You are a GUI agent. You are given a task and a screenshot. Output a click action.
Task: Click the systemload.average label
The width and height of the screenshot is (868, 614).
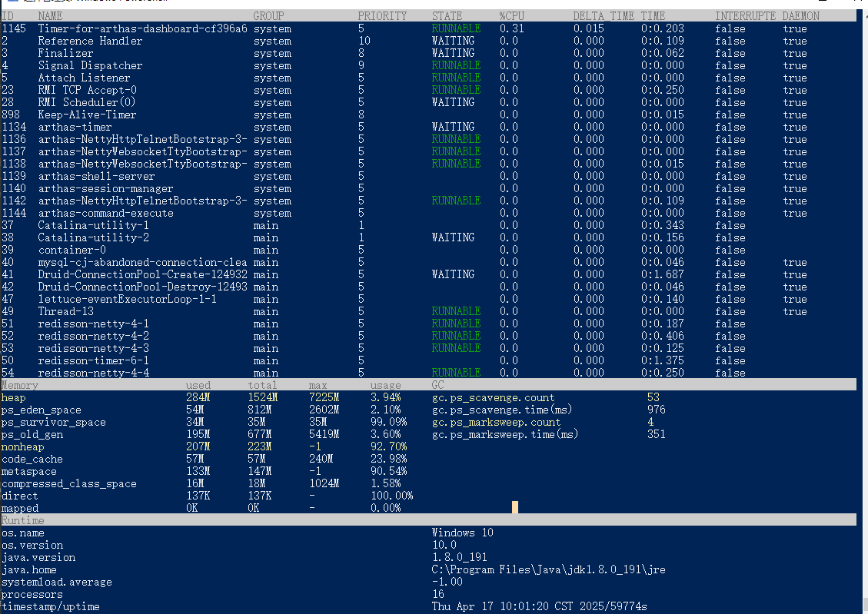(56, 582)
